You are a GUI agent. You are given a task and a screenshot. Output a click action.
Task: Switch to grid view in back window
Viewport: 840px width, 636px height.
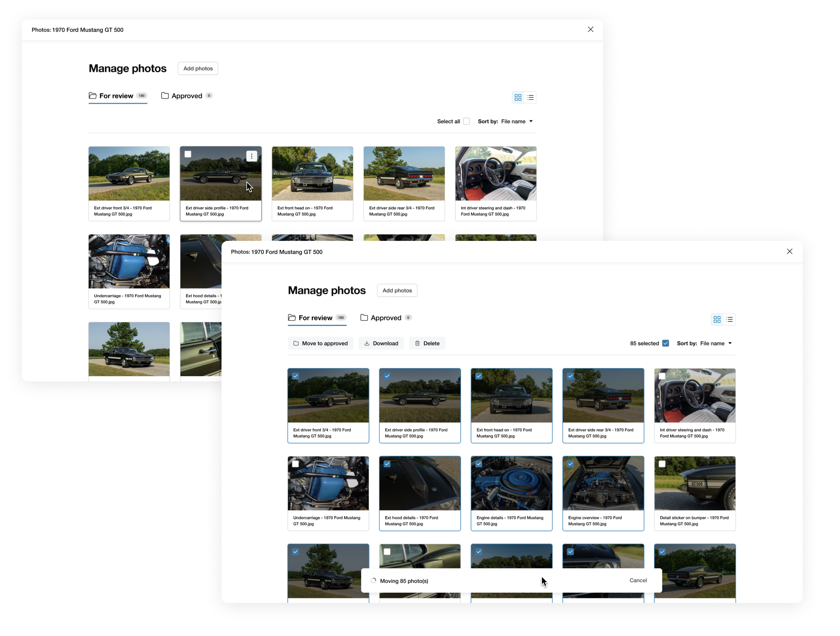coord(517,97)
